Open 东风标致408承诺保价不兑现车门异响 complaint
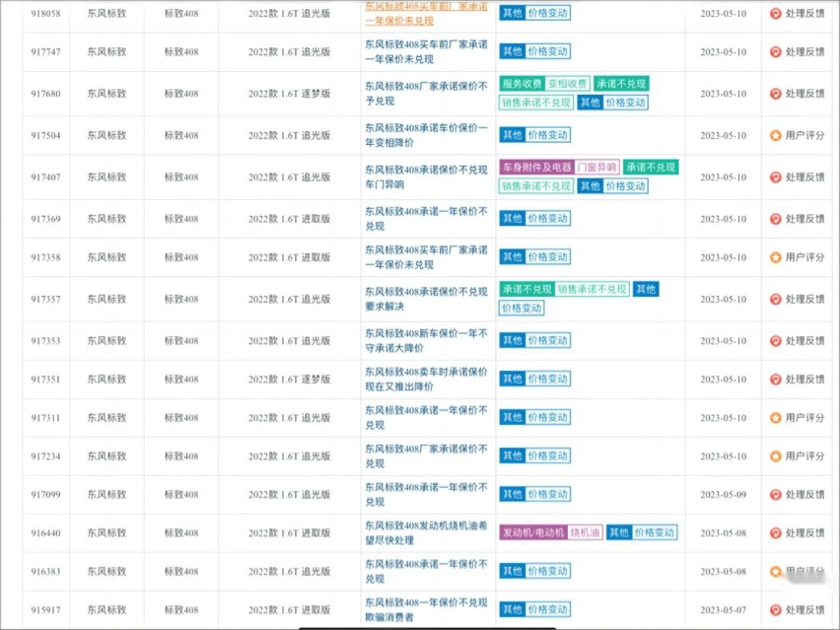This screenshot has height=630, width=840. click(x=427, y=177)
